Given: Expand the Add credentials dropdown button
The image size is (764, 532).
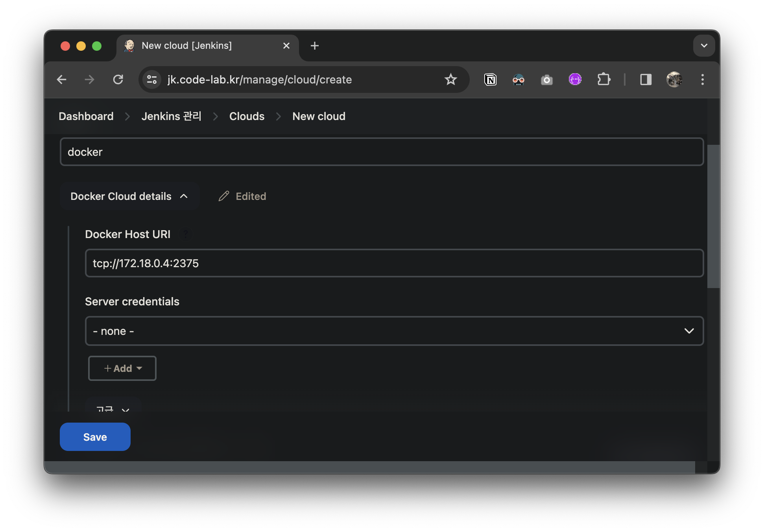Looking at the screenshot, I should (122, 368).
